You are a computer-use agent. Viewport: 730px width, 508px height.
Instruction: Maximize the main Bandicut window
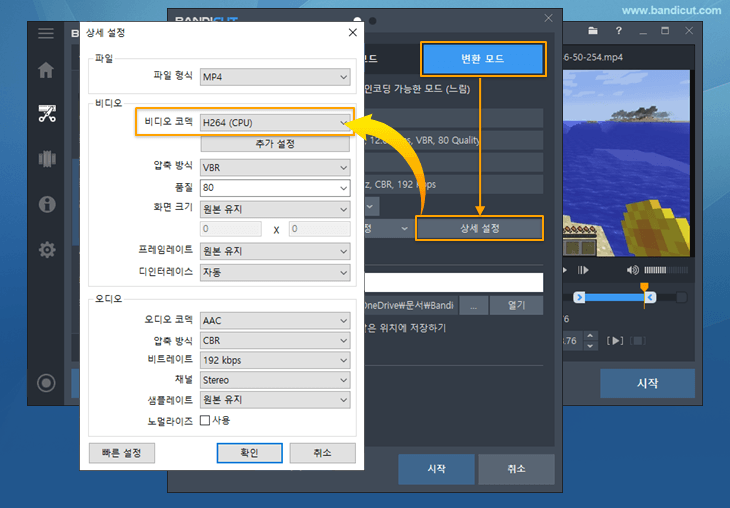pos(665,31)
